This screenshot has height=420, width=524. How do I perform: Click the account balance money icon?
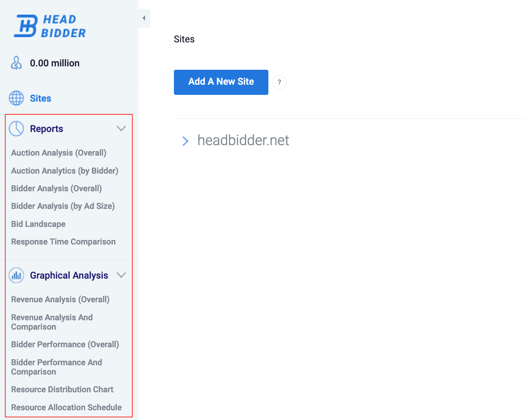point(16,63)
